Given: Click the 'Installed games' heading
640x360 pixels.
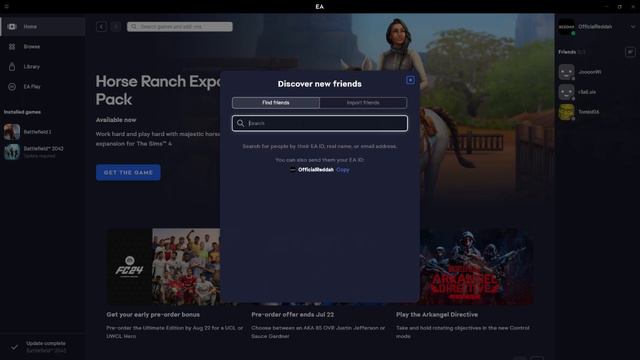Looking at the screenshot, I should coord(22,112).
